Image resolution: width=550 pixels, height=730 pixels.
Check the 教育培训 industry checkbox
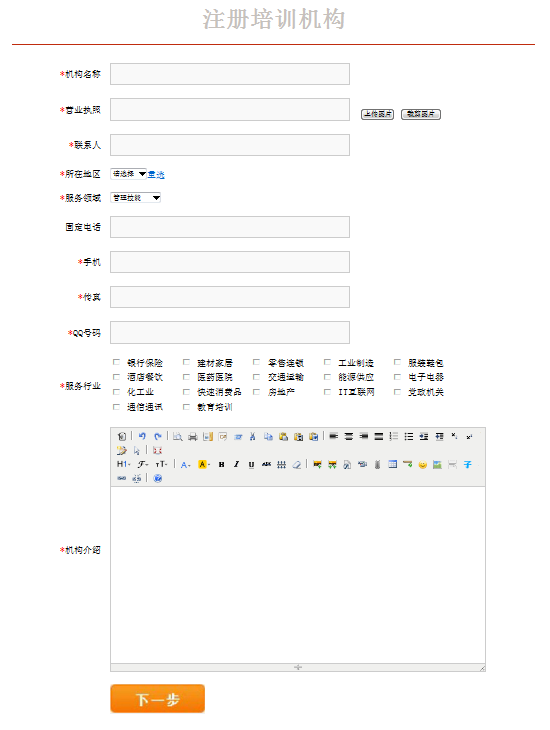coord(186,407)
